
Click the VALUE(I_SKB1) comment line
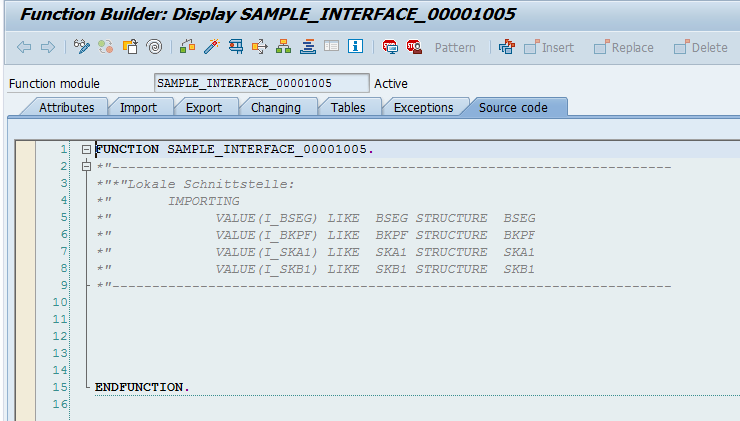[316, 269]
